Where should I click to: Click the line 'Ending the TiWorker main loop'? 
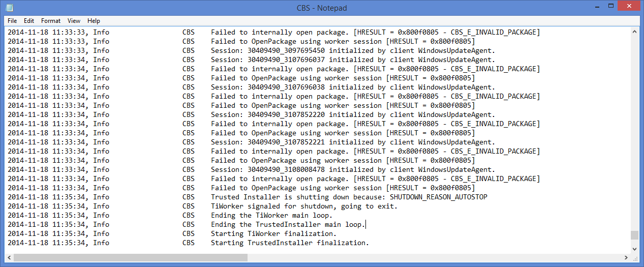[271, 215]
